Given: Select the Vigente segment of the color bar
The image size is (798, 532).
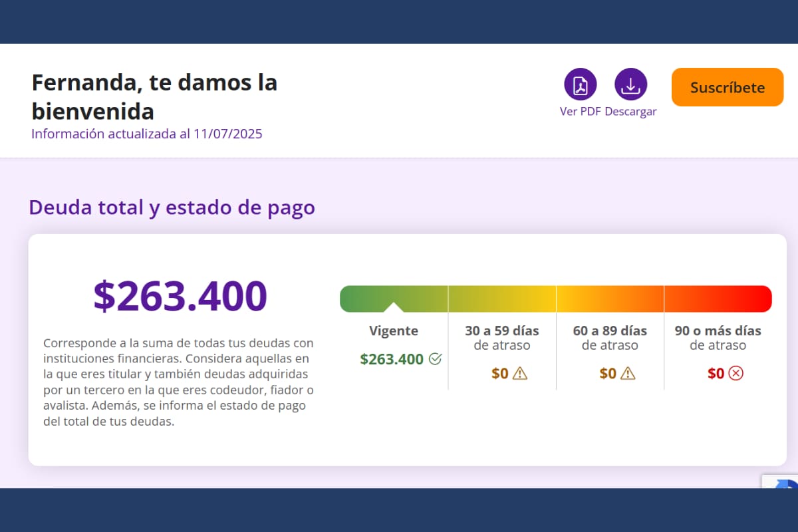Looking at the screenshot, I should pyautogui.click(x=394, y=299).
